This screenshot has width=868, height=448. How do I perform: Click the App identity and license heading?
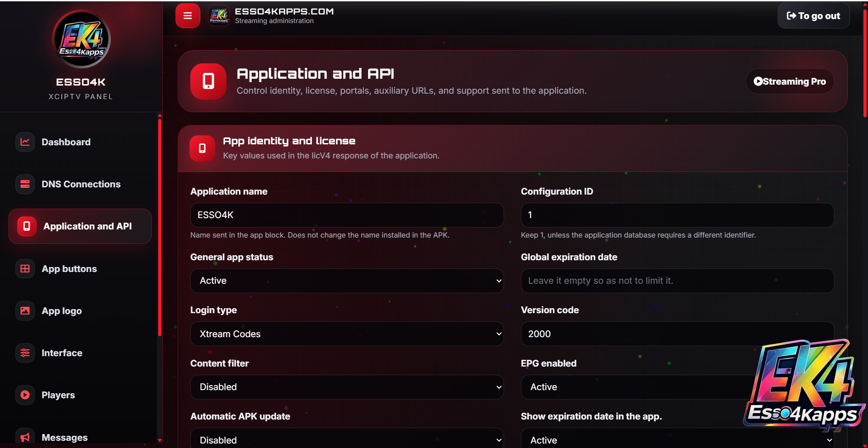(x=289, y=141)
